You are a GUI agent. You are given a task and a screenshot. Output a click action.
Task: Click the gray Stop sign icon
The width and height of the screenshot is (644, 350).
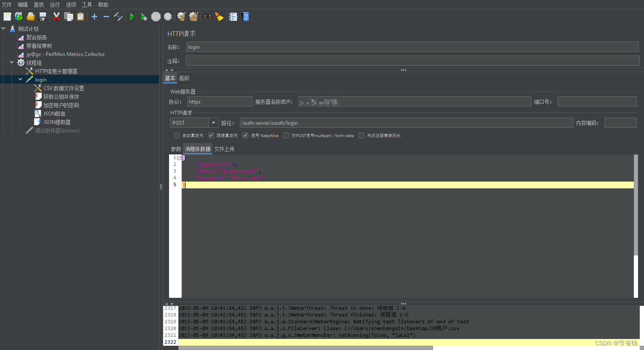pyautogui.click(x=156, y=17)
